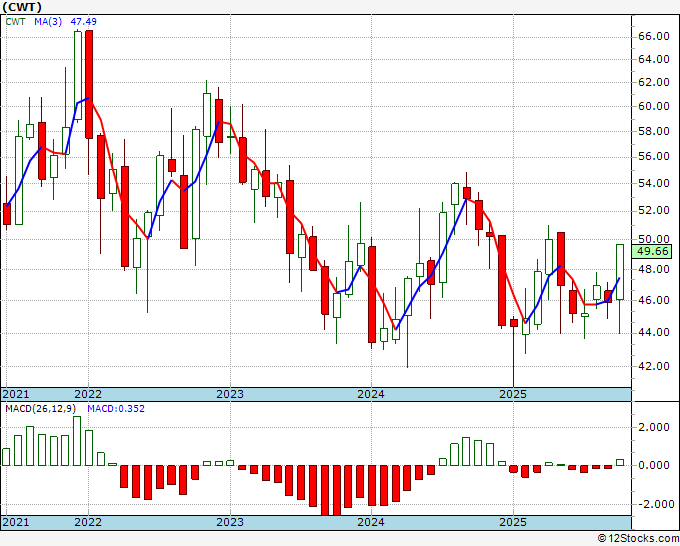
Task: Click 2023 on MACD panel time axis
Action: pyautogui.click(x=230, y=522)
